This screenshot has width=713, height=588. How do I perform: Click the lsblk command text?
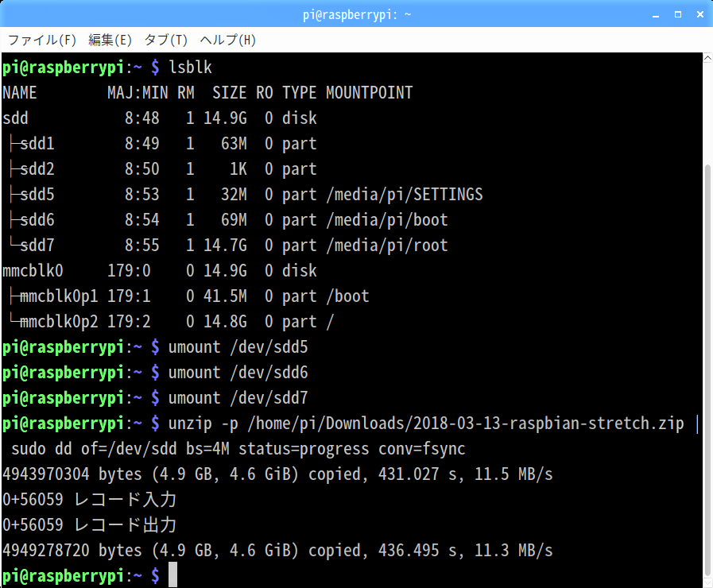(x=190, y=68)
